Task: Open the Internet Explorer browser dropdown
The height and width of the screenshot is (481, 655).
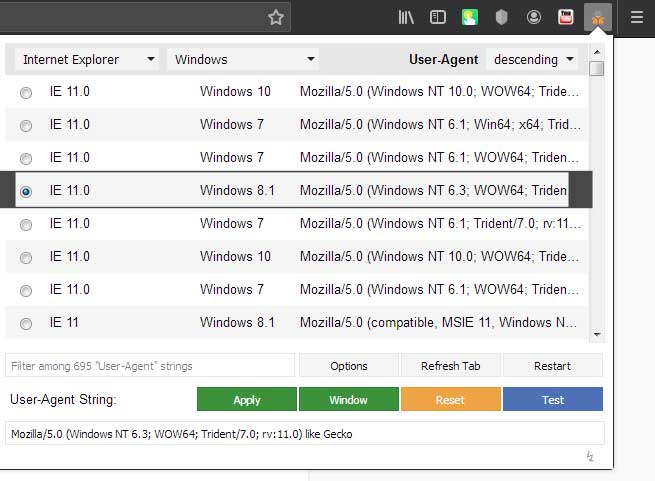Action: (x=87, y=59)
